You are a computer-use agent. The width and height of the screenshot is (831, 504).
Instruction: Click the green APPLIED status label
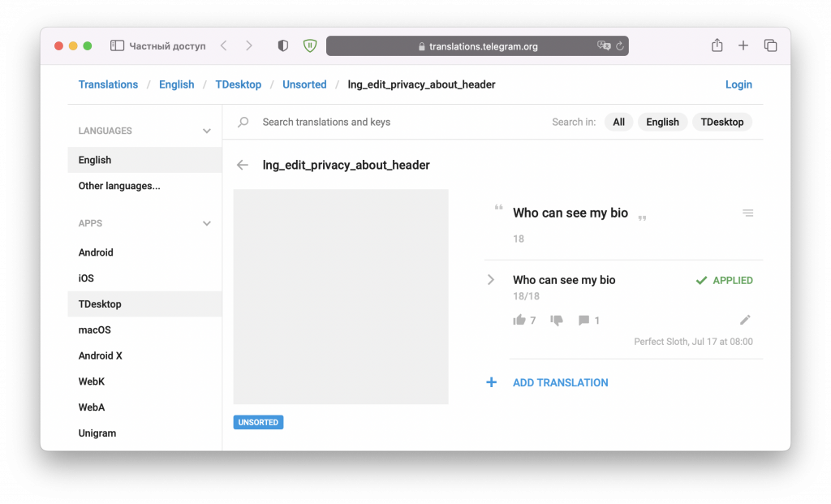click(x=724, y=280)
